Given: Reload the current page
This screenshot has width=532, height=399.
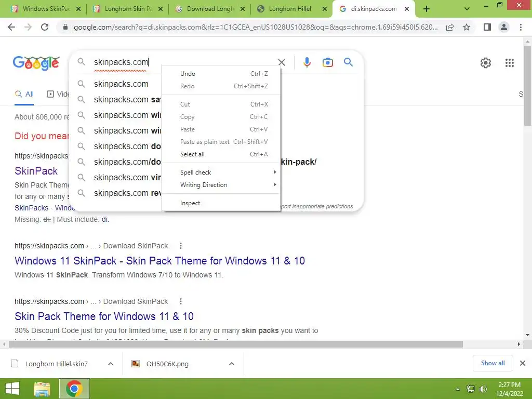Looking at the screenshot, I should (x=45, y=27).
